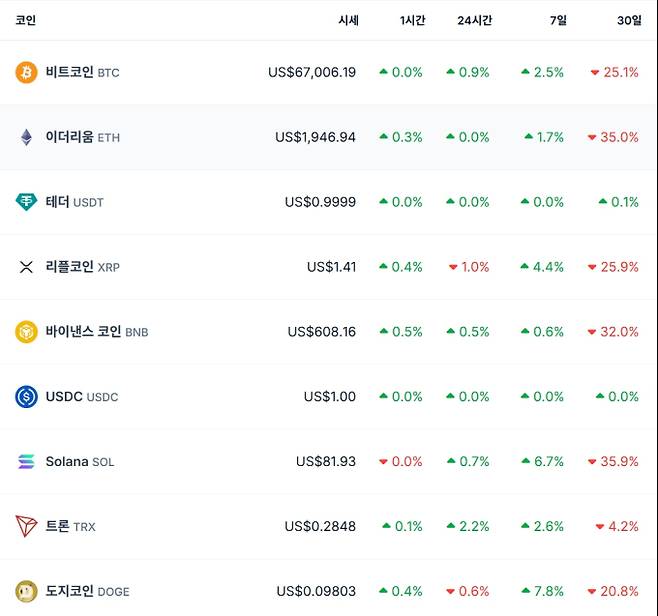Open 트론 TRX coin page
The image size is (658, 616).
pos(70,526)
